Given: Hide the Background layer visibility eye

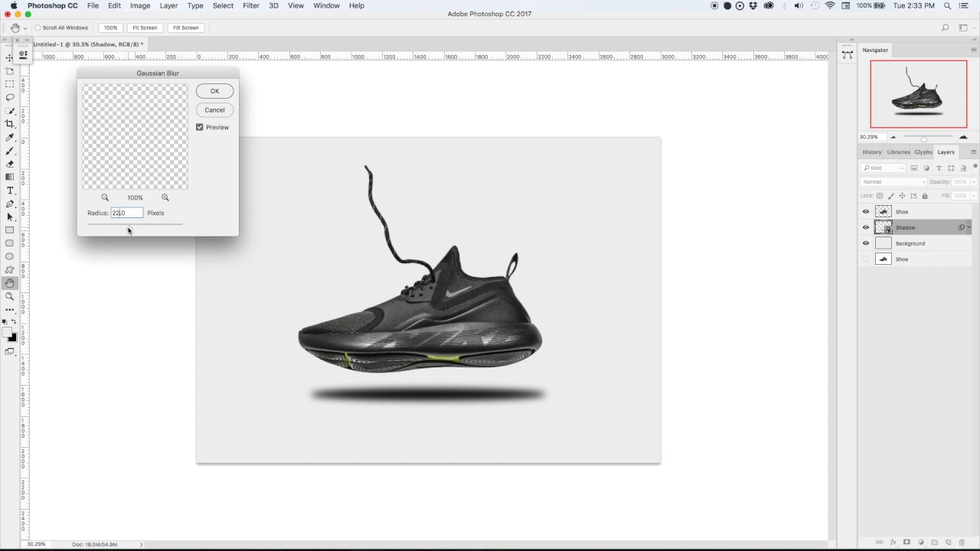Looking at the screenshot, I should point(866,243).
